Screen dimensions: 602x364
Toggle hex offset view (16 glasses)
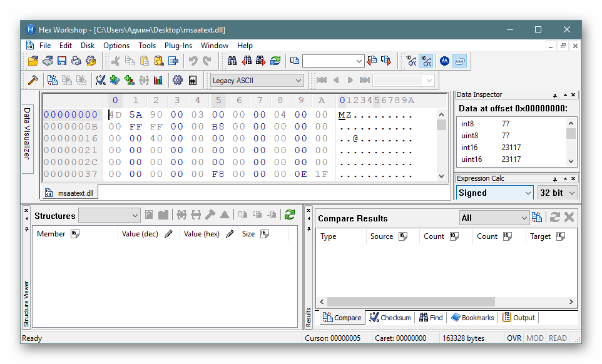tap(426, 61)
